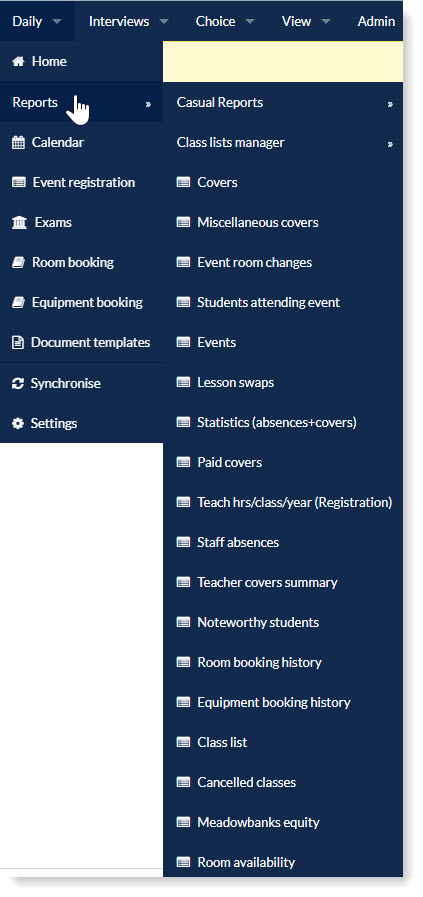Click the Document templates file icon
This screenshot has height=897, width=423.
pos(18,343)
